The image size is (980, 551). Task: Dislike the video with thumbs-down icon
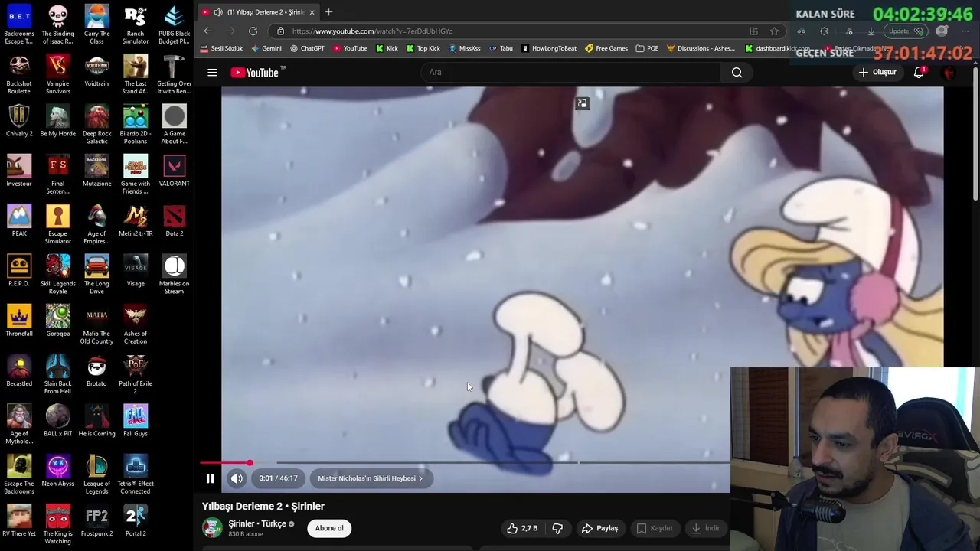coord(557,528)
